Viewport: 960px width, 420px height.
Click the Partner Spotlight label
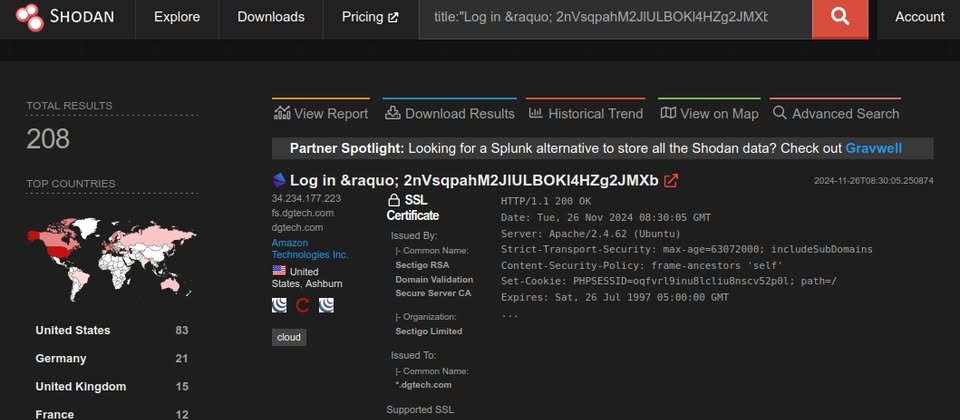(x=347, y=148)
